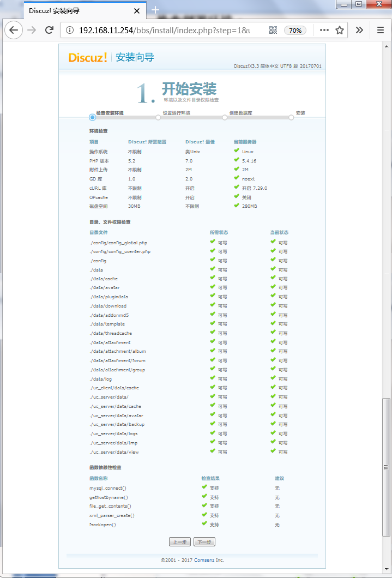392x578 pixels.
Task: Click the 类Unix recommended value
Action: click(x=192, y=152)
